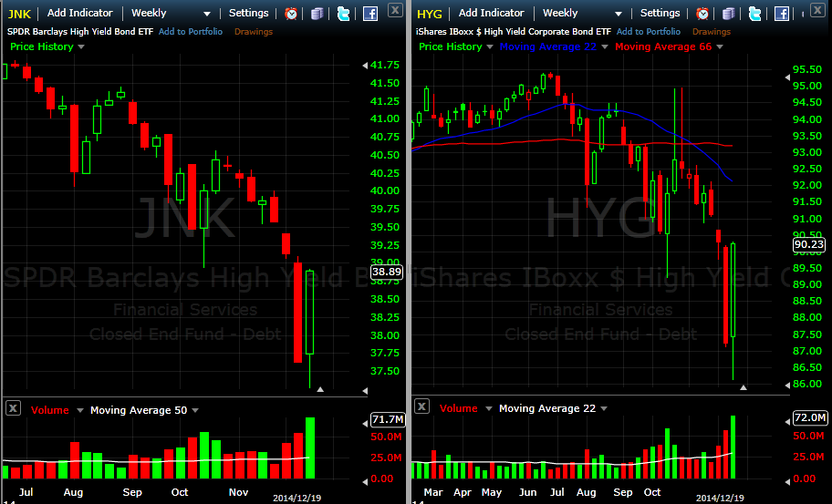Click the HYG volume scale bottom arrow
Screen dimensions: 832x504
(787, 481)
